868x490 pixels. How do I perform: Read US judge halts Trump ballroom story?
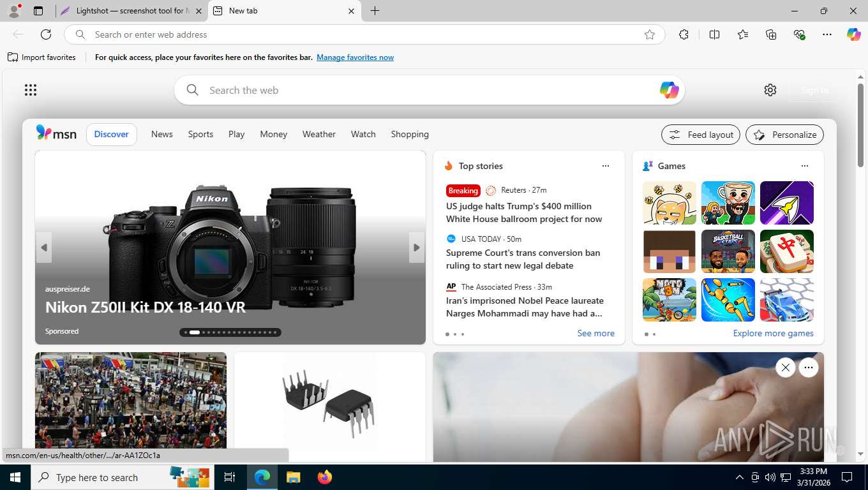pyautogui.click(x=524, y=212)
